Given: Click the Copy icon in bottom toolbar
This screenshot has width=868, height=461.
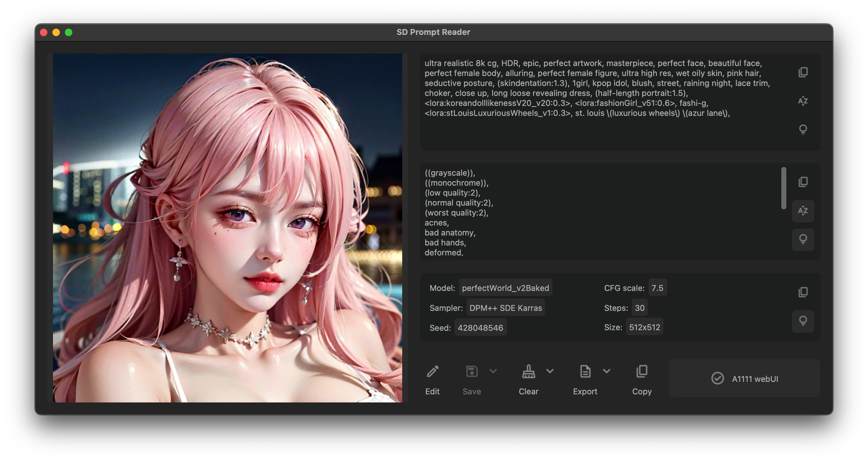Looking at the screenshot, I should pyautogui.click(x=642, y=372).
